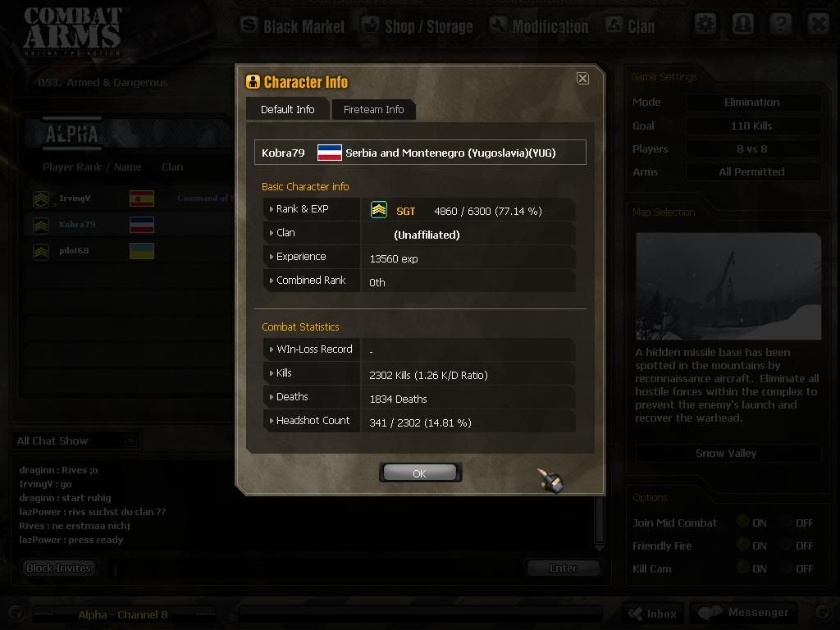
Task: Click the Ukraine flag next to pilot68
Action: click(x=142, y=251)
